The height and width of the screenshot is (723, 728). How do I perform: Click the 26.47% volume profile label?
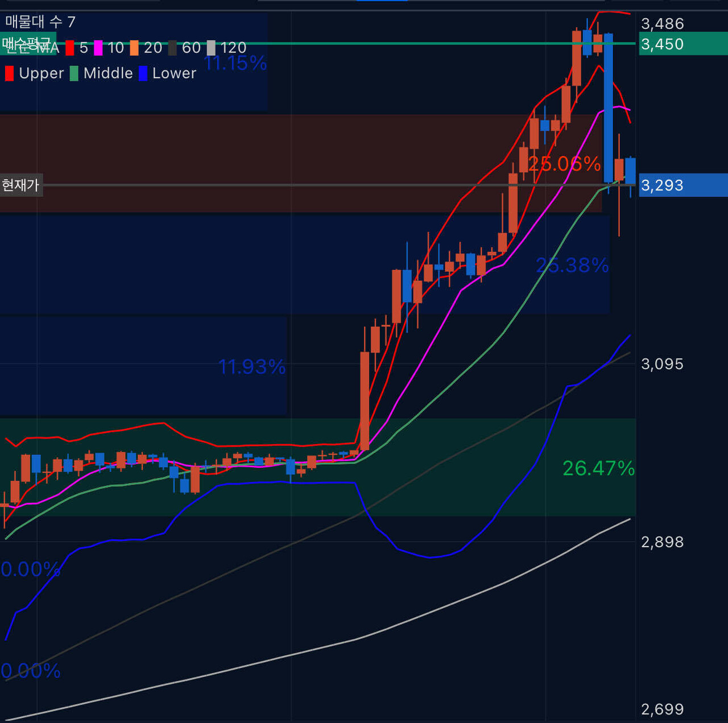pyautogui.click(x=598, y=468)
